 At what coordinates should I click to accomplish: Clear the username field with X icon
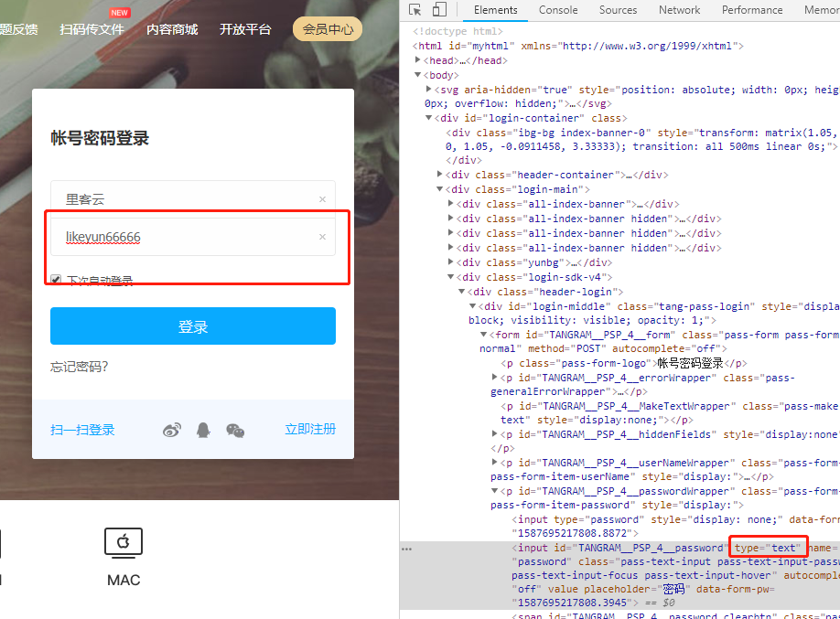click(322, 199)
